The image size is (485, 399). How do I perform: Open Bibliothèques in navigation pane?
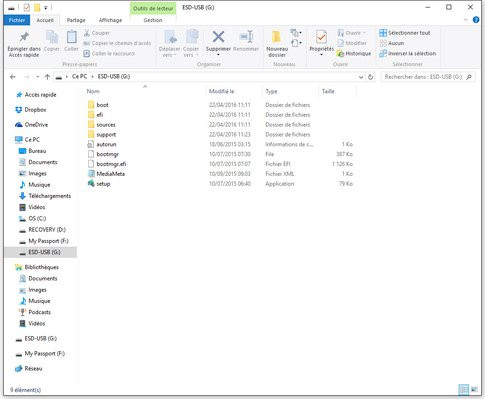(41, 267)
